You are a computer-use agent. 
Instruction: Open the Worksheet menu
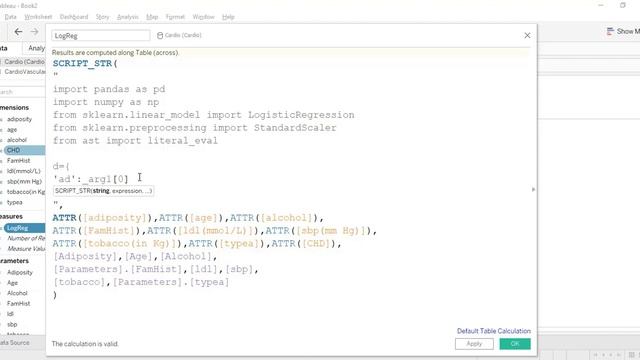(38, 17)
